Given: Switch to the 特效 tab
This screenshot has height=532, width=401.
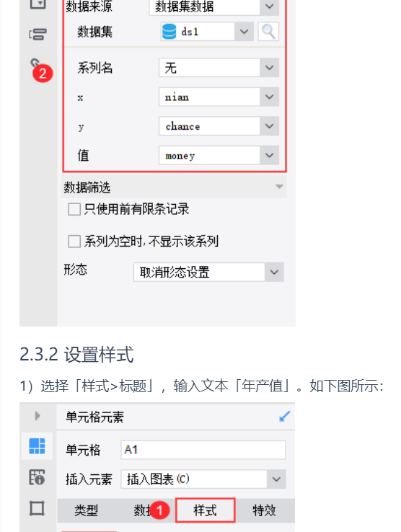Looking at the screenshot, I should 264,510.
